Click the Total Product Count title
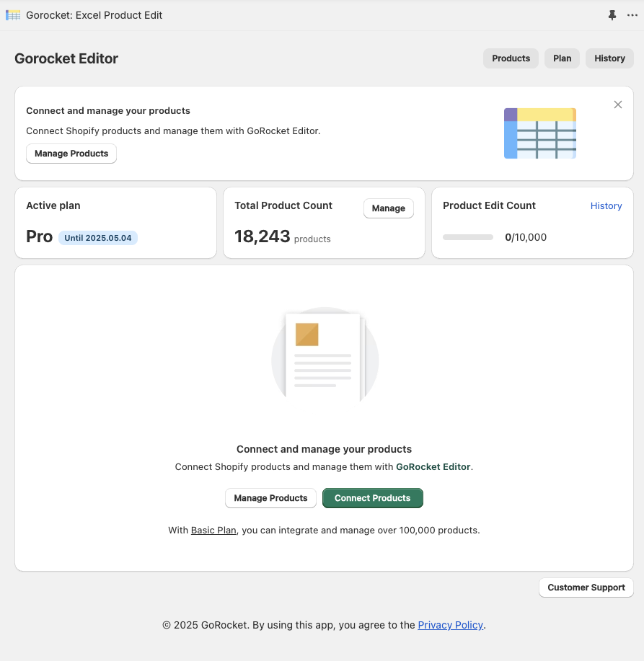This screenshot has height=661, width=644. coord(283,205)
